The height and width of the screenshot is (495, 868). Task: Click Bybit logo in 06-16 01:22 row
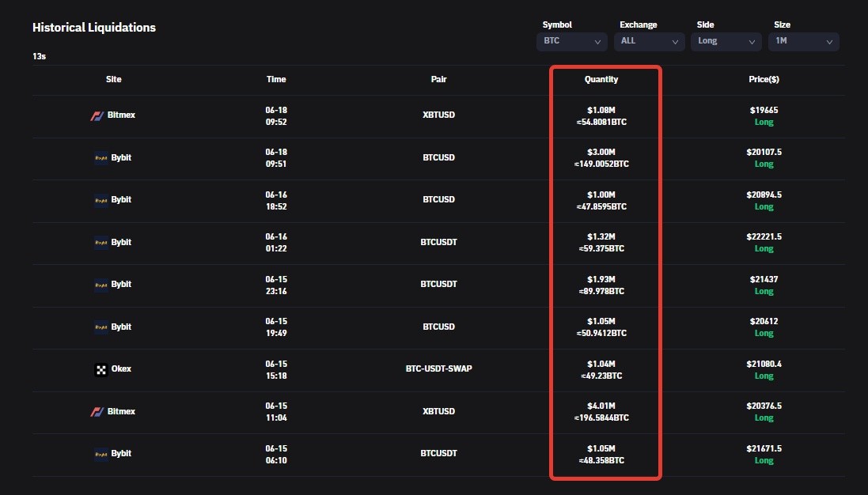[100, 242]
